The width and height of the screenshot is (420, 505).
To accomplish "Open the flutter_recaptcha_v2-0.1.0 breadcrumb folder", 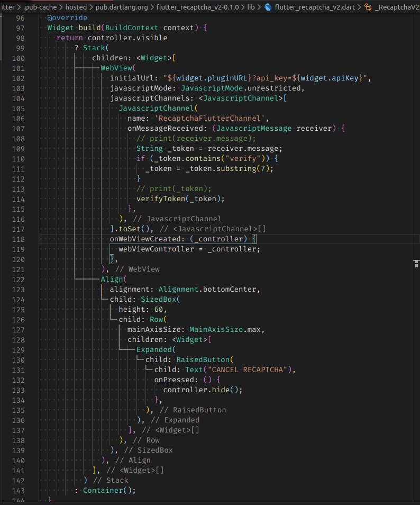I will click(x=198, y=7).
